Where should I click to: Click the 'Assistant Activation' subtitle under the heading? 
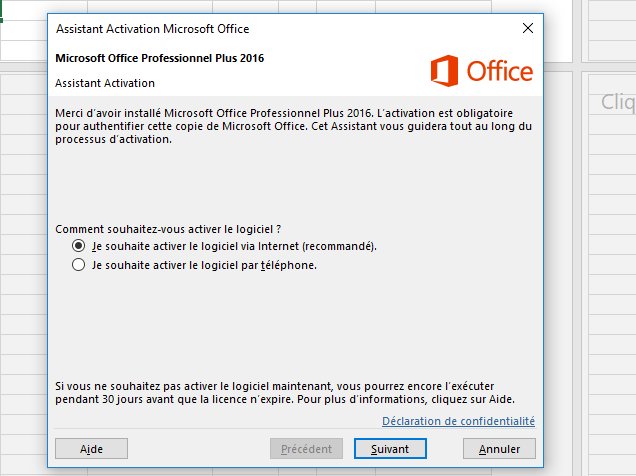point(105,83)
